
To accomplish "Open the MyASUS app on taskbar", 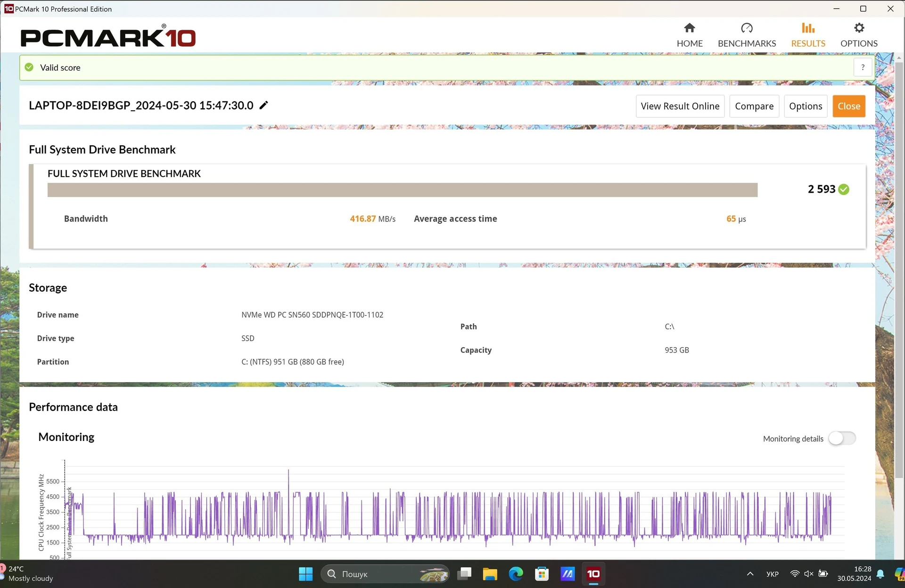I will [568, 574].
